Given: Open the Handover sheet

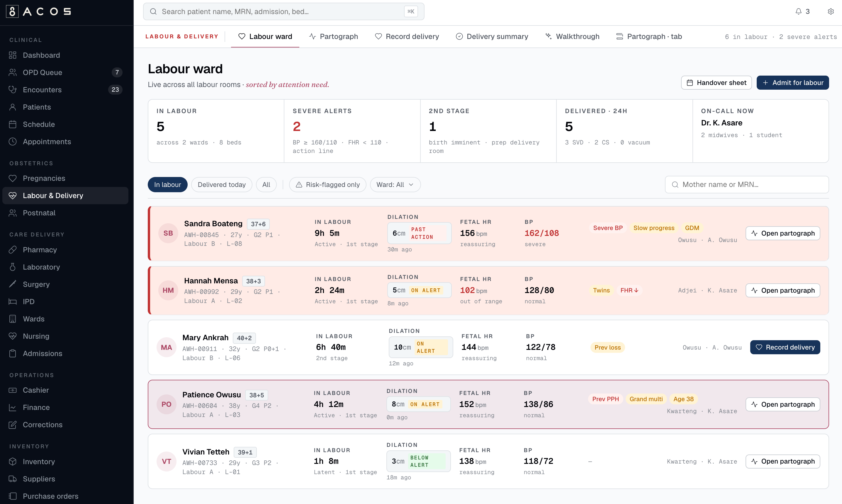Looking at the screenshot, I should [716, 83].
